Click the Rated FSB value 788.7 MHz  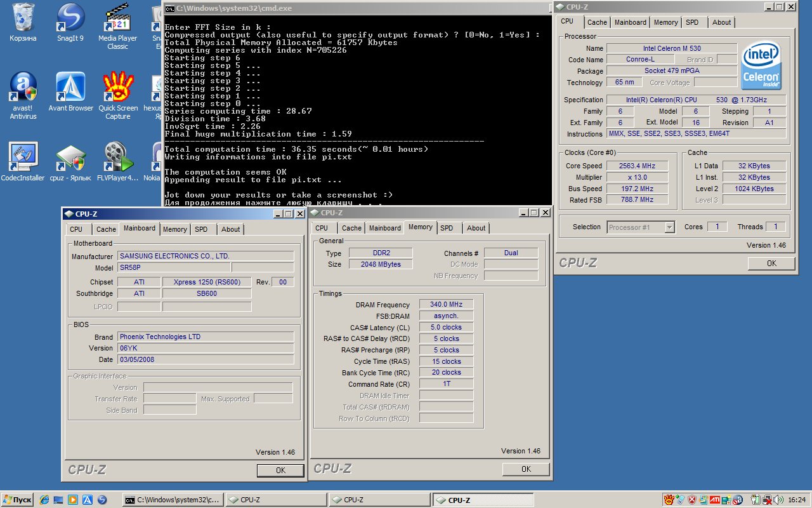[636, 199]
